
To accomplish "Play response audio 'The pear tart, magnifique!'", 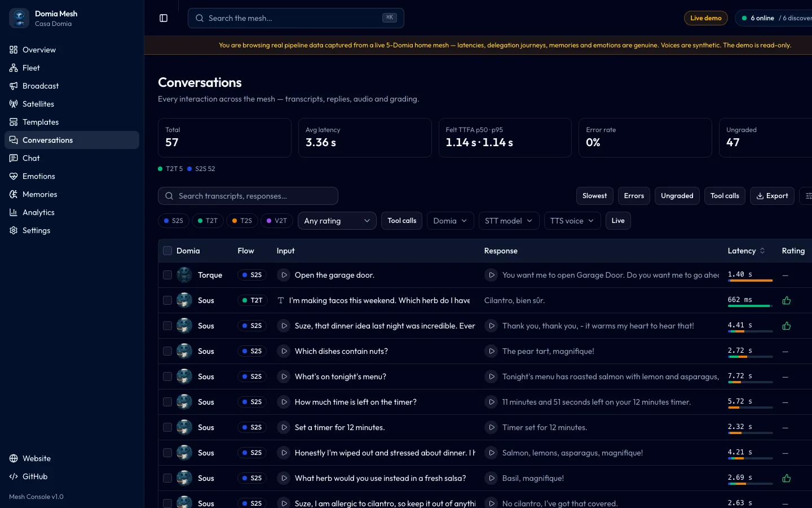I will (x=491, y=351).
